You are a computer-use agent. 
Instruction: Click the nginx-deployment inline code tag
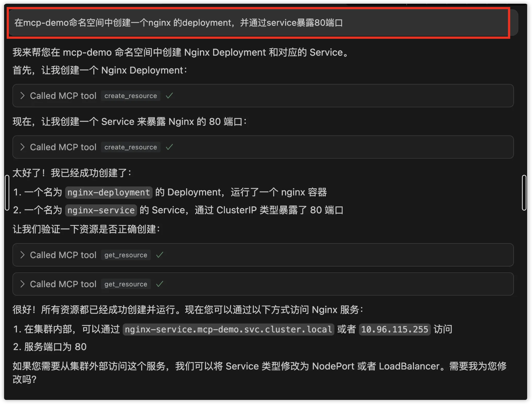point(109,192)
